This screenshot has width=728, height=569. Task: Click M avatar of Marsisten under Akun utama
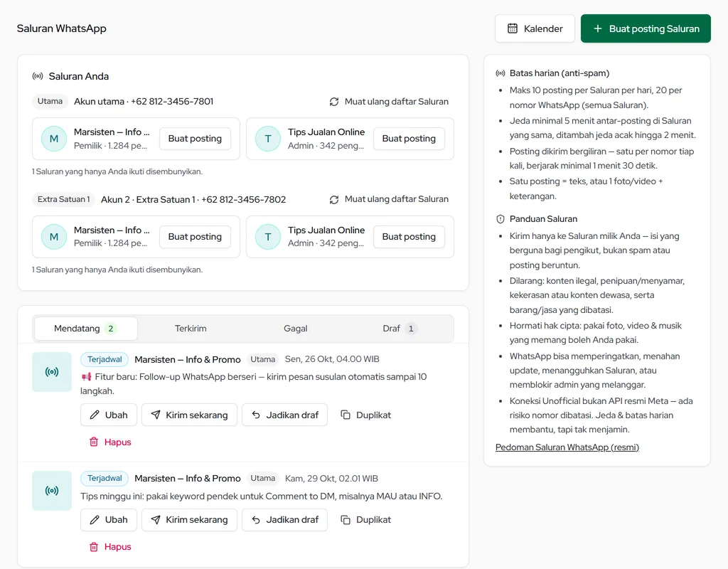[x=54, y=139]
